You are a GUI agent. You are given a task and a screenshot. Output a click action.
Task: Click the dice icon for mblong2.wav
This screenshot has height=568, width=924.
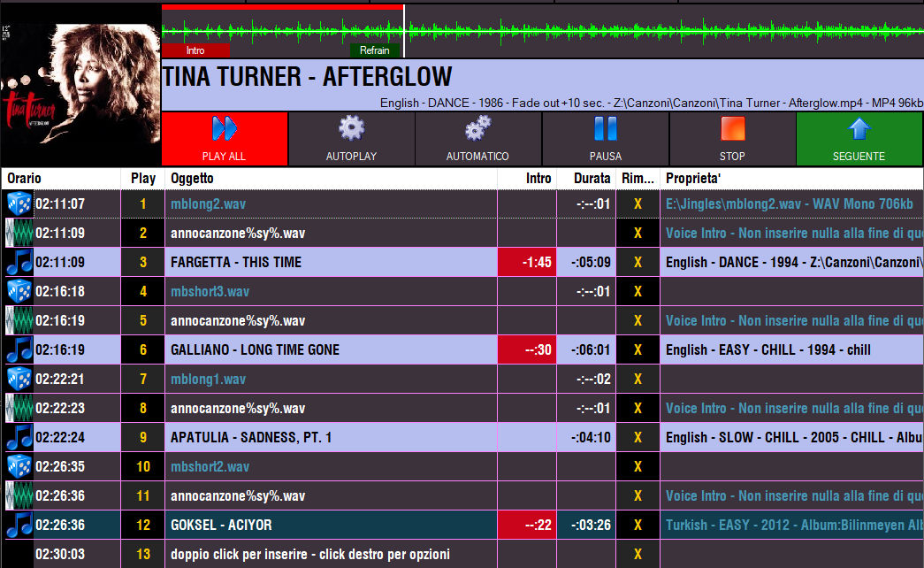19,204
